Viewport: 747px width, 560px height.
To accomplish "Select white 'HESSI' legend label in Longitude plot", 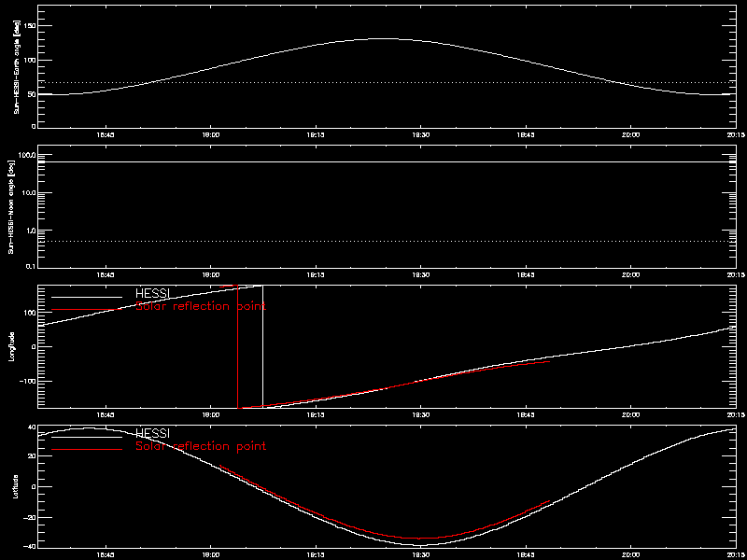I will pos(152,291).
